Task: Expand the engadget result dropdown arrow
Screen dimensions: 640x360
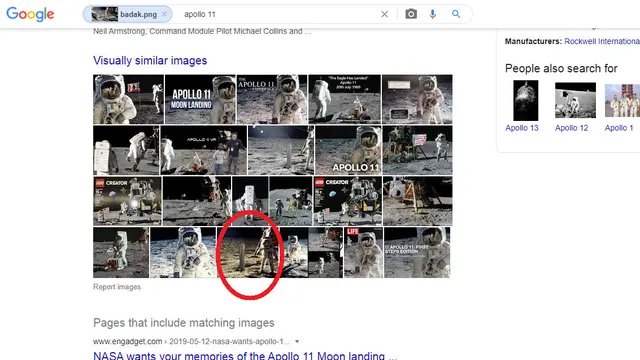Action: pos(297,341)
